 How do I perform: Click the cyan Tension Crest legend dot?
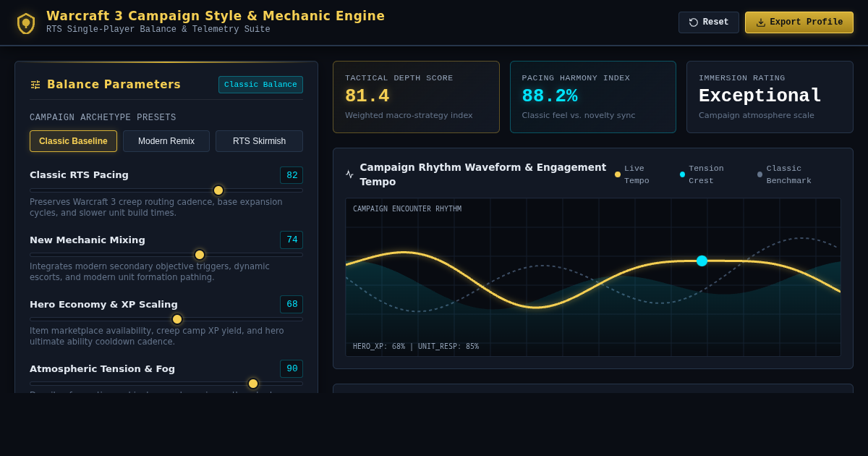coord(682,174)
